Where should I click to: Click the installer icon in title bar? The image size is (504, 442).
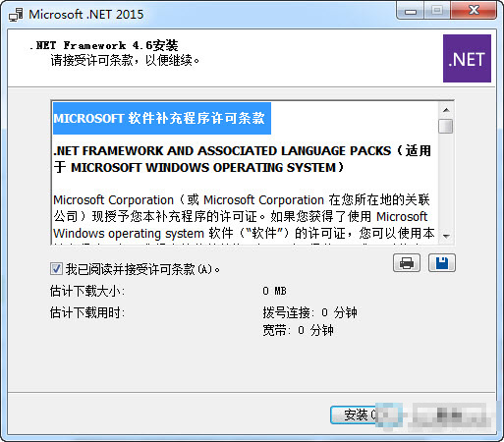(x=16, y=15)
